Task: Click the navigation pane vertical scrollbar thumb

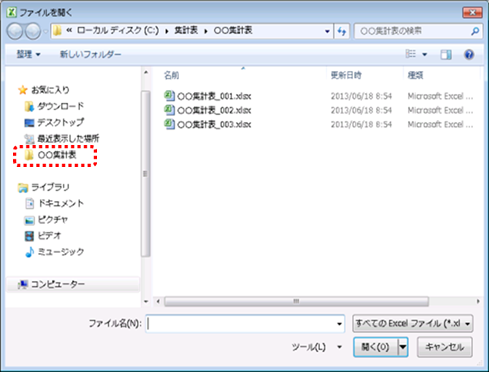Action: coord(145,174)
